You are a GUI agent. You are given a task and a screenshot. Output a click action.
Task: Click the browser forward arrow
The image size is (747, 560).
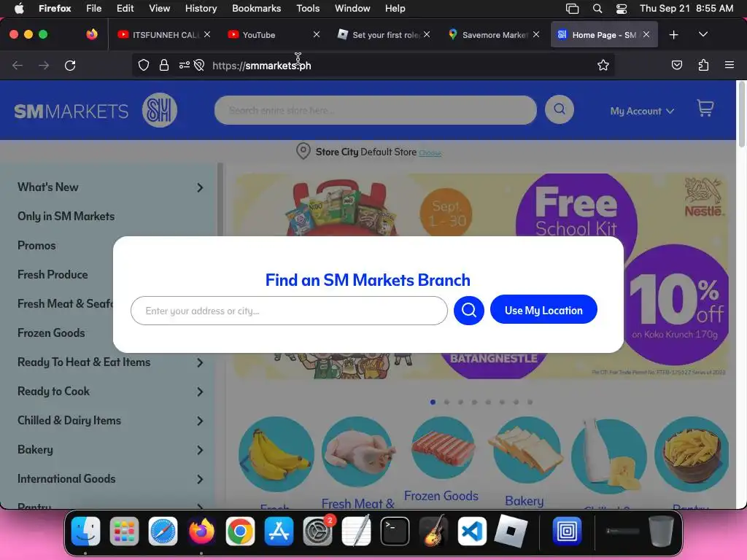click(44, 65)
